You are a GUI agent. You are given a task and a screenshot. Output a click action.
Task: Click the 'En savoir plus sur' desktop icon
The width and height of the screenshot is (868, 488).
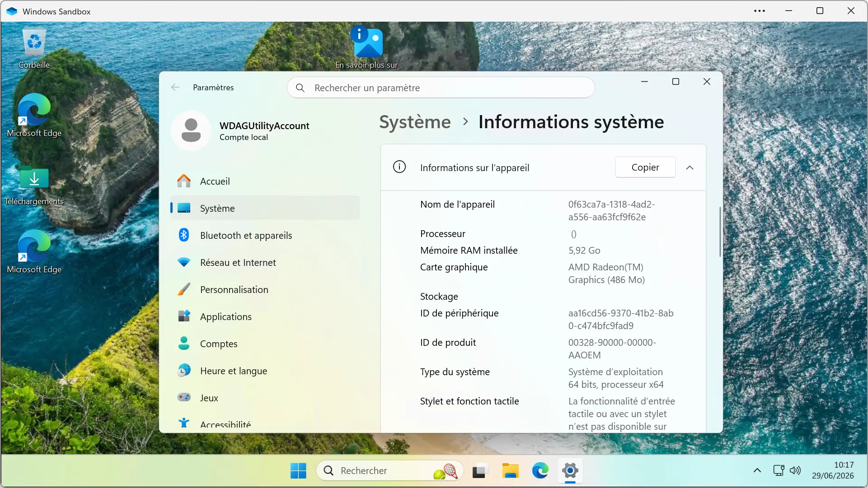point(366,47)
